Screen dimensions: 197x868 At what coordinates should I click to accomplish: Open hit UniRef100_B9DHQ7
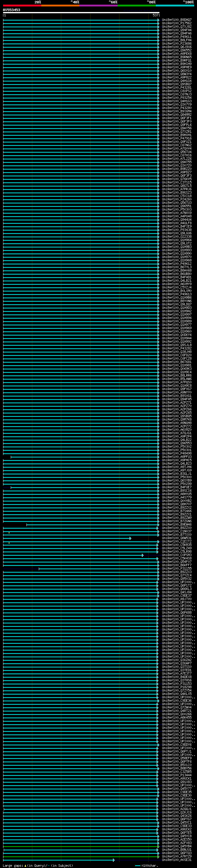coord(177,20)
